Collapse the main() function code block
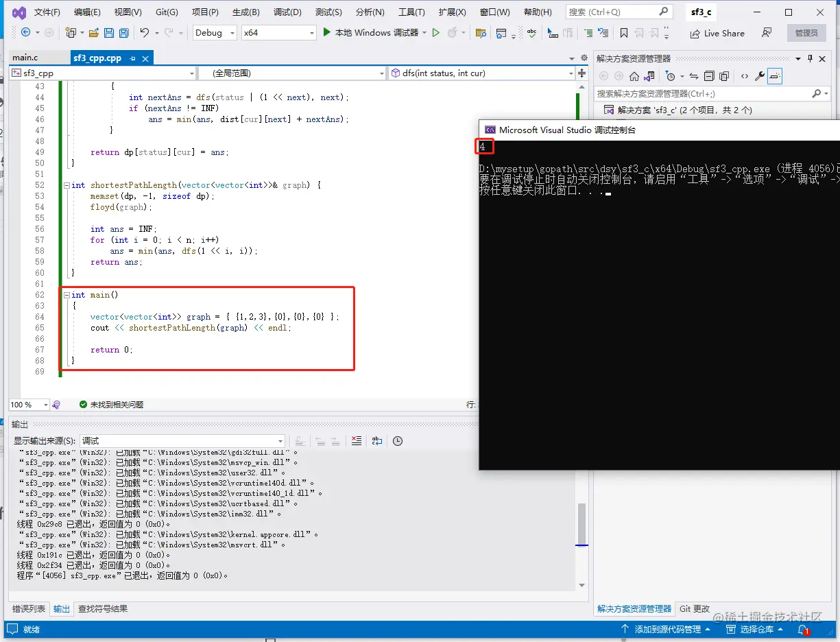The width and height of the screenshot is (840, 642). (x=66, y=295)
